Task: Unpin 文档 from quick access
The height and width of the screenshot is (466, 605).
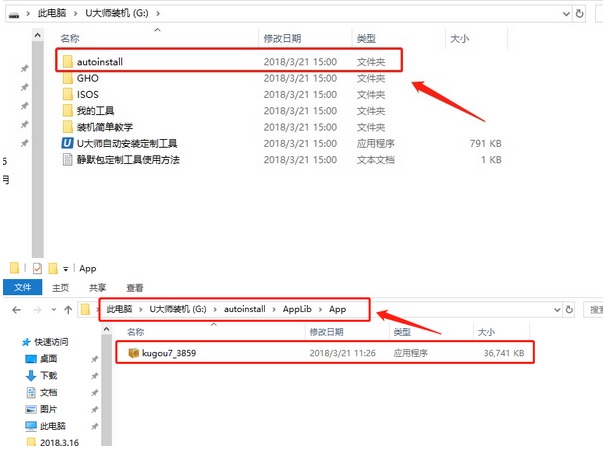Action: [95, 393]
